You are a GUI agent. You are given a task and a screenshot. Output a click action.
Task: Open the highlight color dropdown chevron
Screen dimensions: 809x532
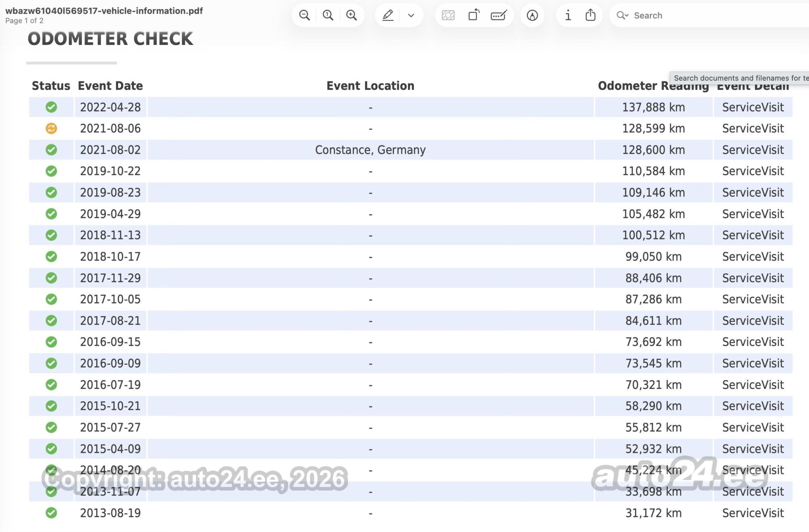click(x=411, y=15)
